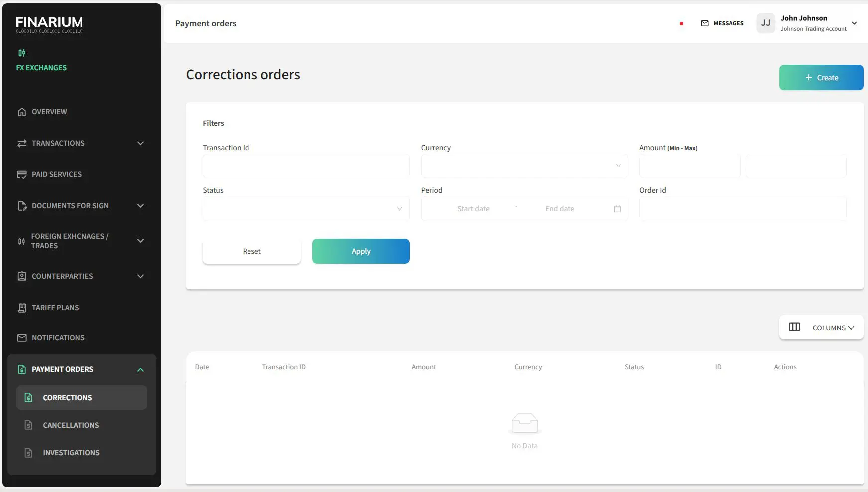Click the John Johnson account name
This screenshot has height=492, width=868.
pyautogui.click(x=804, y=18)
